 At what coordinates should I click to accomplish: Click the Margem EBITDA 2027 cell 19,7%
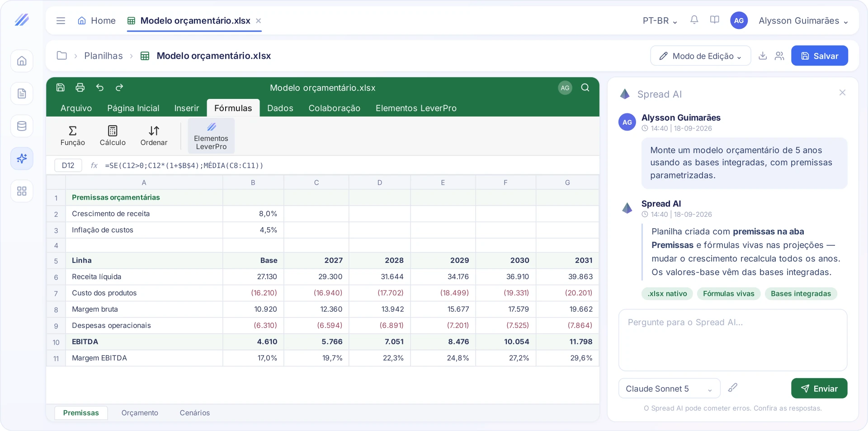316,358
